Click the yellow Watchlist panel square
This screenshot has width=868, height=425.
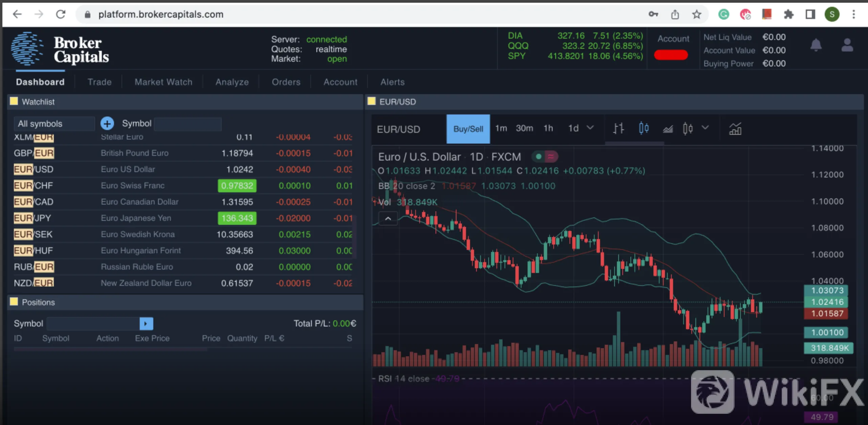pos(14,101)
